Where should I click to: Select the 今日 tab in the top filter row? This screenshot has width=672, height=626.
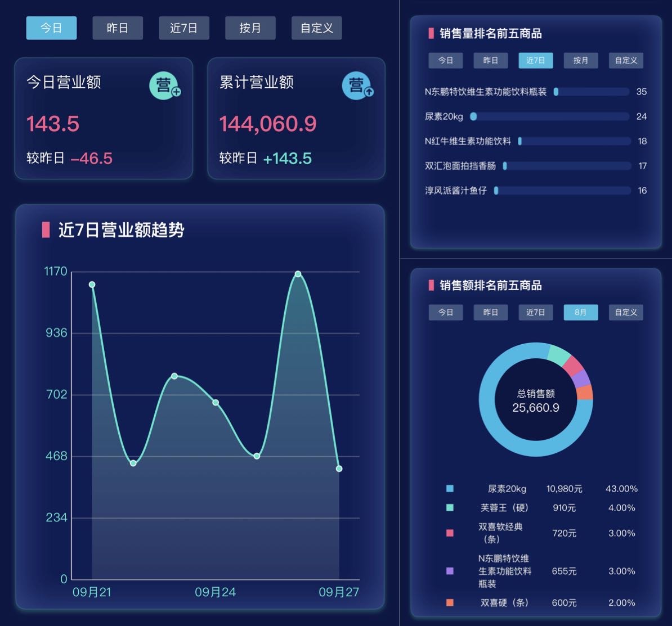tap(51, 28)
